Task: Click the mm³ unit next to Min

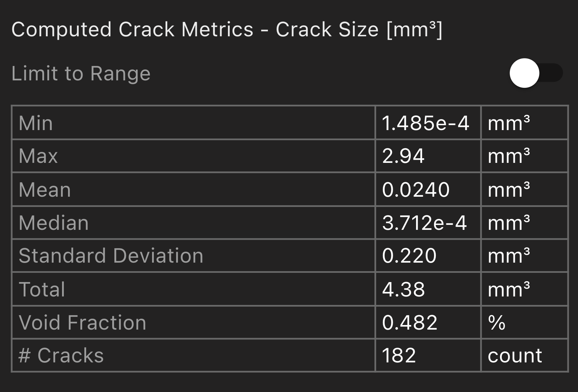Action: [x=508, y=123]
